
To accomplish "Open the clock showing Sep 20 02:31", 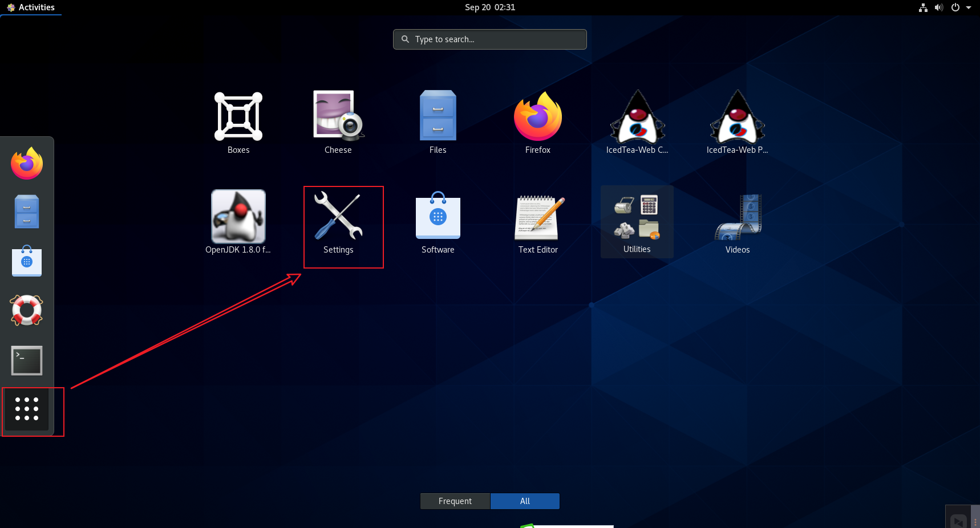I will tap(490, 7).
